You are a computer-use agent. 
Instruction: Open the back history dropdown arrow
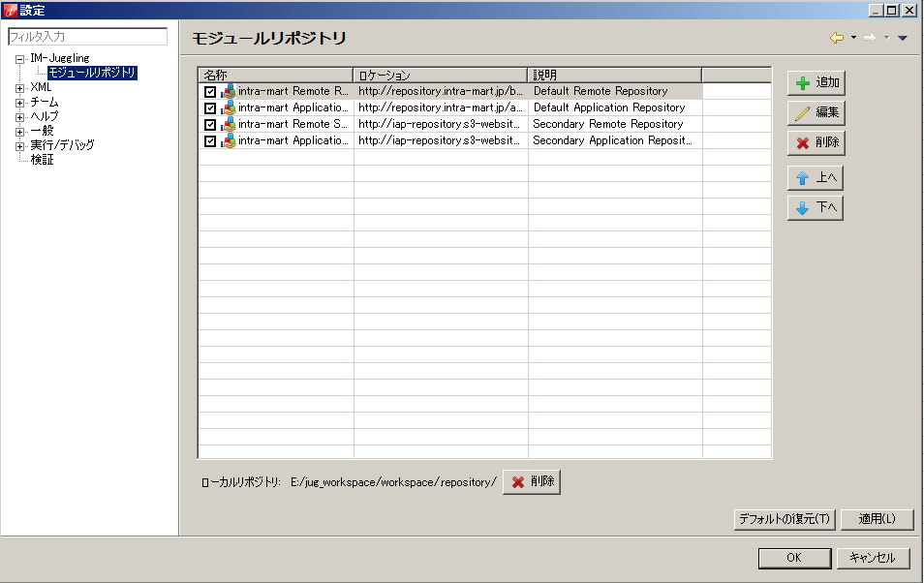[853, 38]
